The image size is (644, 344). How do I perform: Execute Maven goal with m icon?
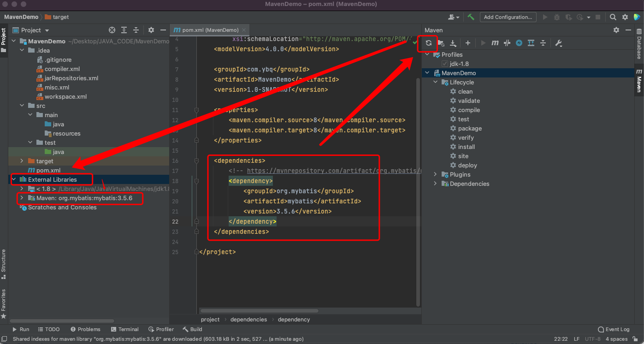[495, 43]
